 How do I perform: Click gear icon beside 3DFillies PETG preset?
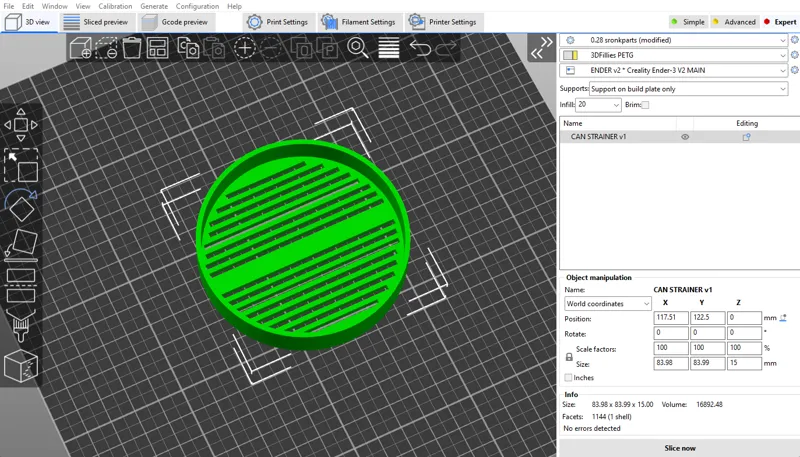pos(794,55)
